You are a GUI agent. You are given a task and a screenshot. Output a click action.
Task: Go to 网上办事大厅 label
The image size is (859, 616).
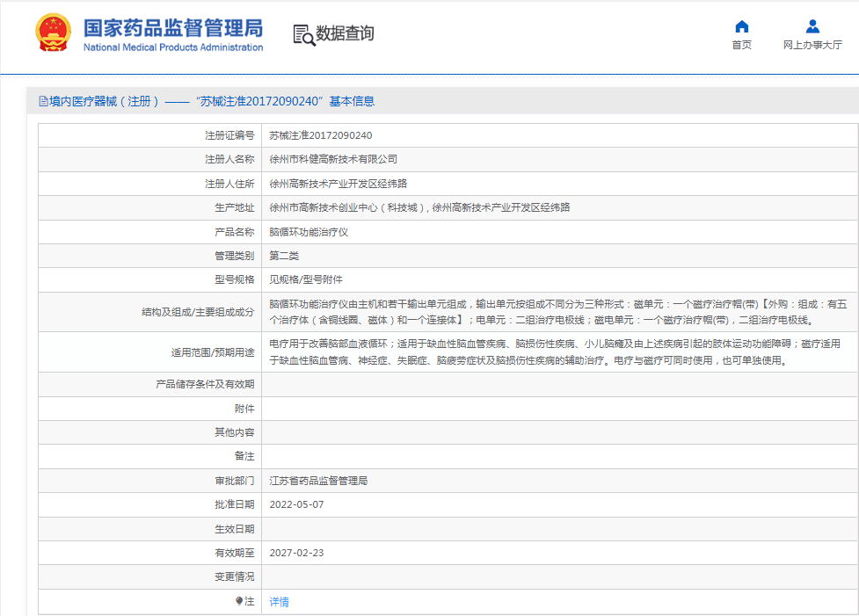812,46
